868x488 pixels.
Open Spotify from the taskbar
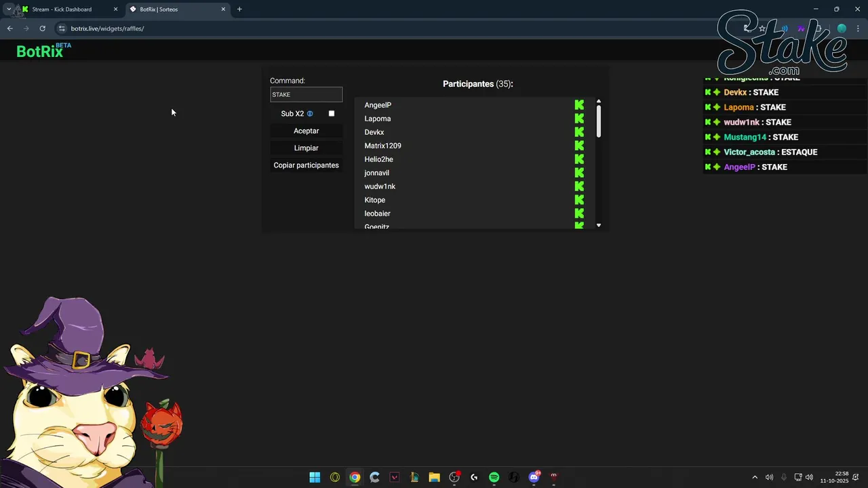tap(494, 477)
